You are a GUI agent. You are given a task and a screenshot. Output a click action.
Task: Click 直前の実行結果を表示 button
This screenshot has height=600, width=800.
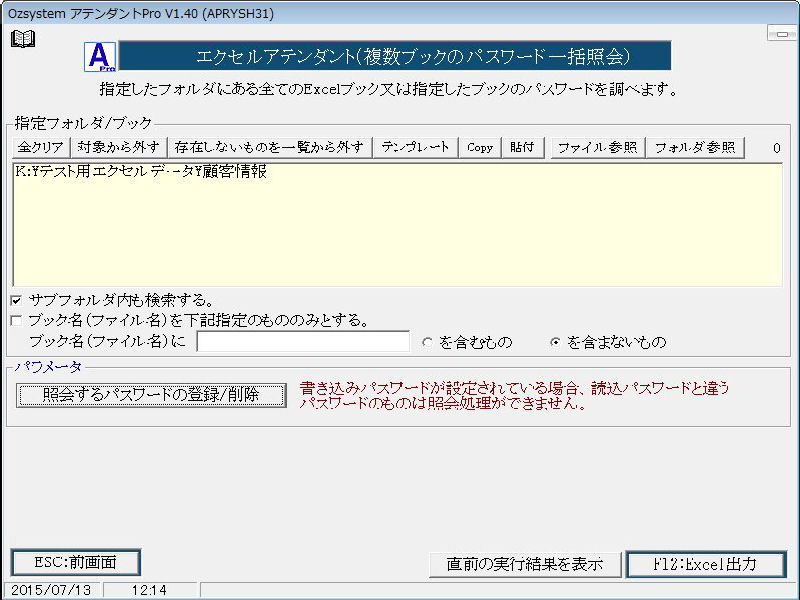[525, 564]
